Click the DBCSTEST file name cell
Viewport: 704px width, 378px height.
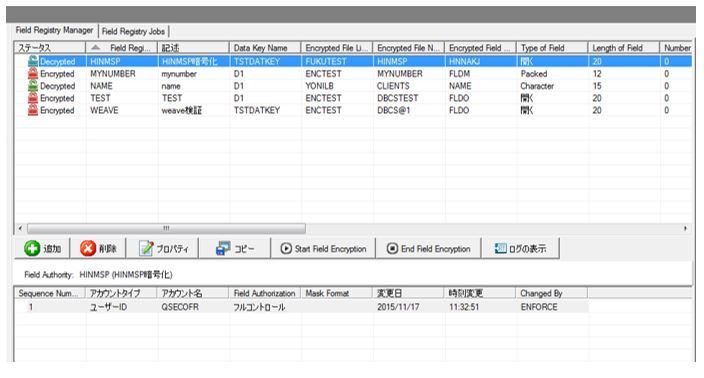tap(397, 98)
